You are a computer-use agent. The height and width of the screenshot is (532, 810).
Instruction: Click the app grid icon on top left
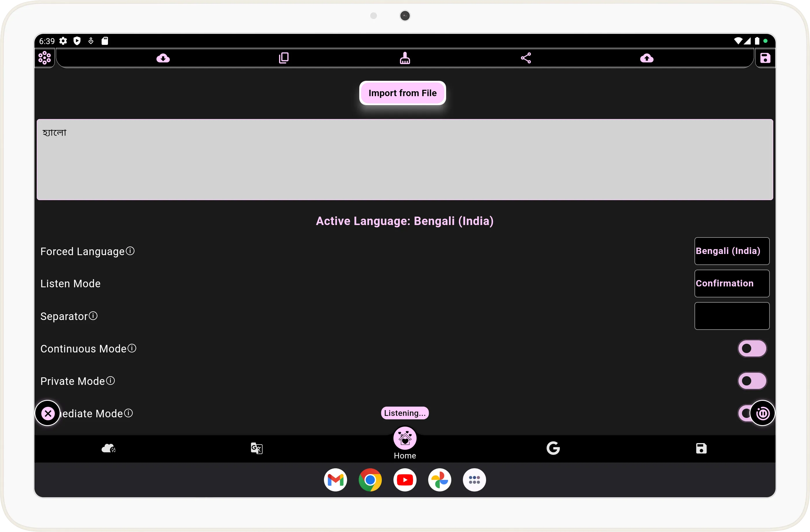[45, 58]
